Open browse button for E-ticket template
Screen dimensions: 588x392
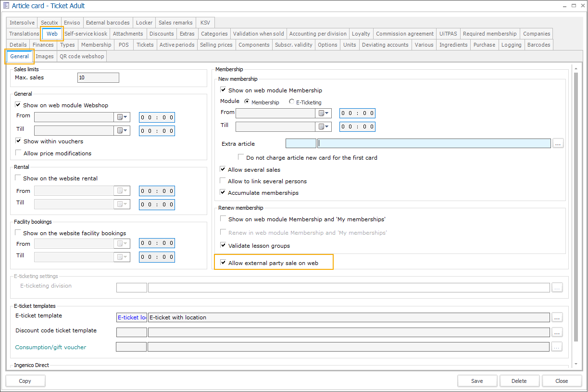pos(557,317)
